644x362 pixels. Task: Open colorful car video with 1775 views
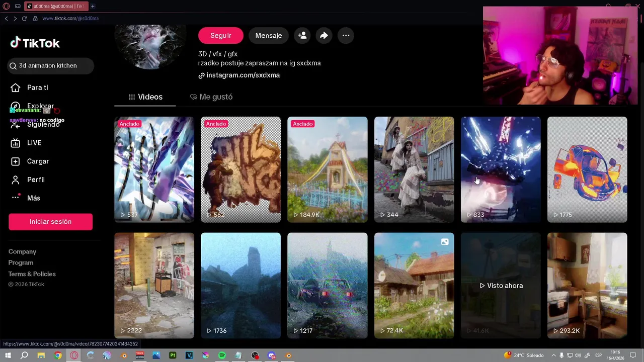click(587, 169)
